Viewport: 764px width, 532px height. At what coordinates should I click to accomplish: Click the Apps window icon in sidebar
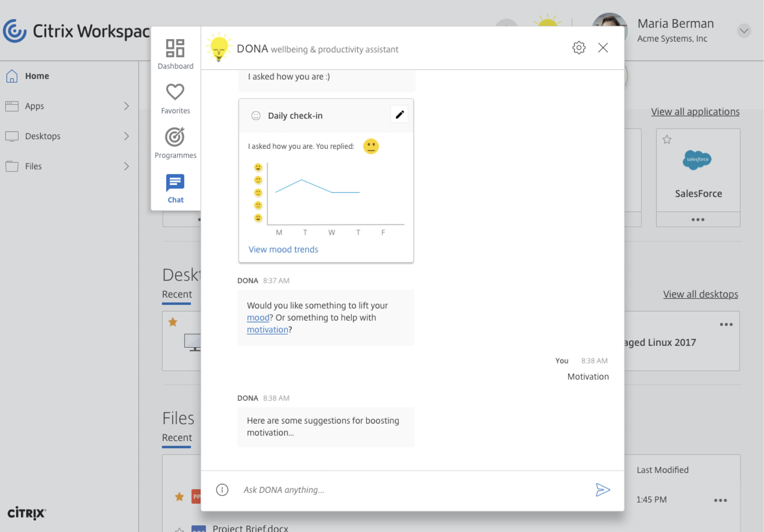tap(12, 106)
